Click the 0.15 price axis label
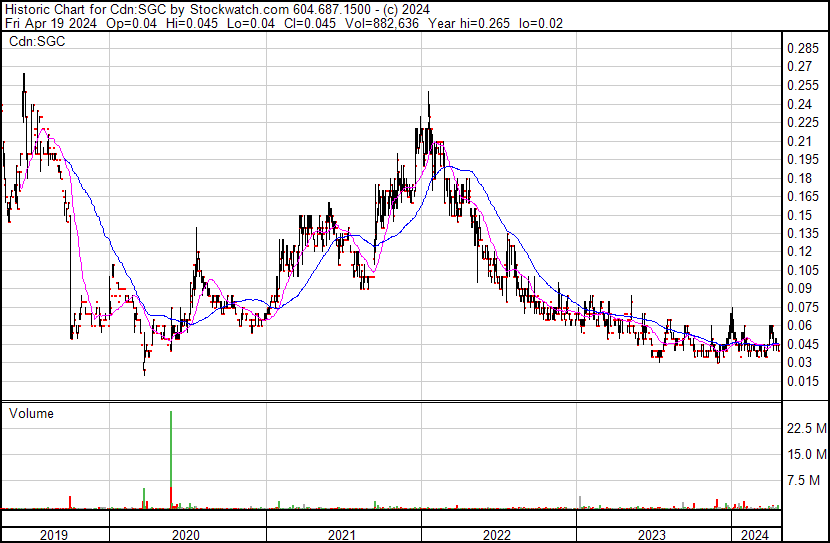Image resolution: width=830 pixels, height=543 pixels. (x=801, y=215)
